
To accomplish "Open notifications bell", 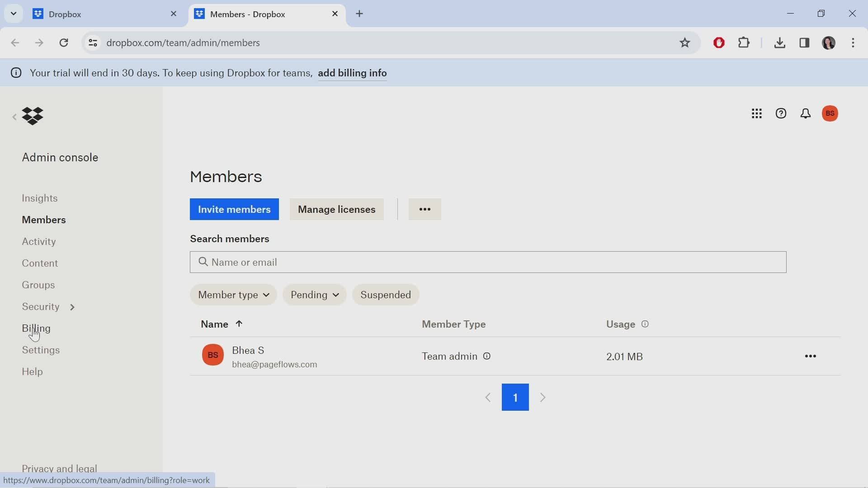I will [x=806, y=113].
